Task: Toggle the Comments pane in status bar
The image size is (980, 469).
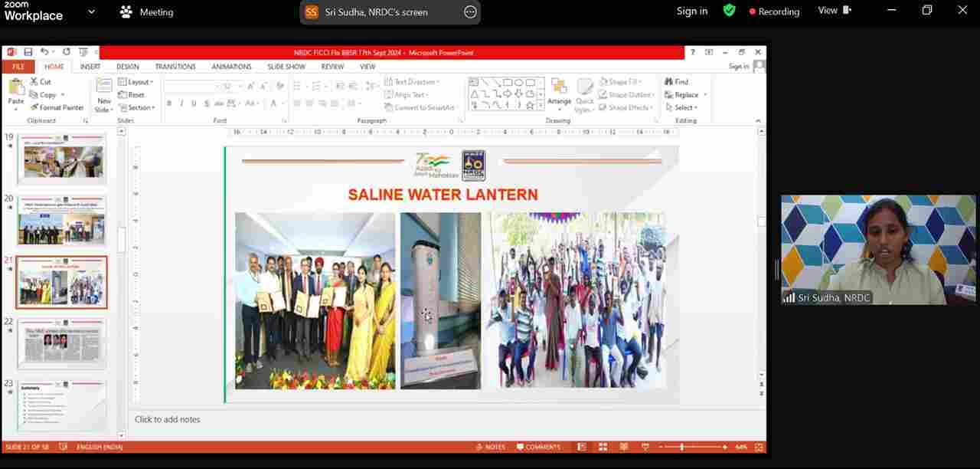Action: tap(538, 447)
